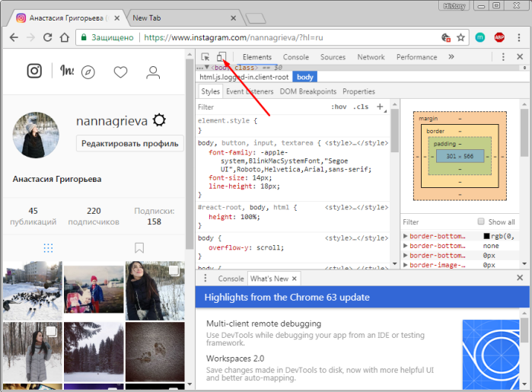Activate the inspect element picker icon
This screenshot has width=532, height=392.
pos(205,56)
